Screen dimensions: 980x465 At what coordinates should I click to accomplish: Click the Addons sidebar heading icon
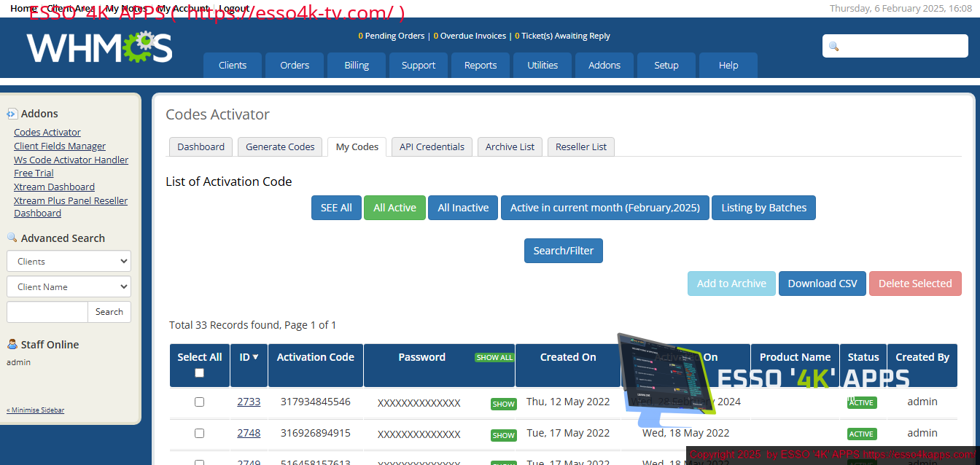[x=12, y=114]
